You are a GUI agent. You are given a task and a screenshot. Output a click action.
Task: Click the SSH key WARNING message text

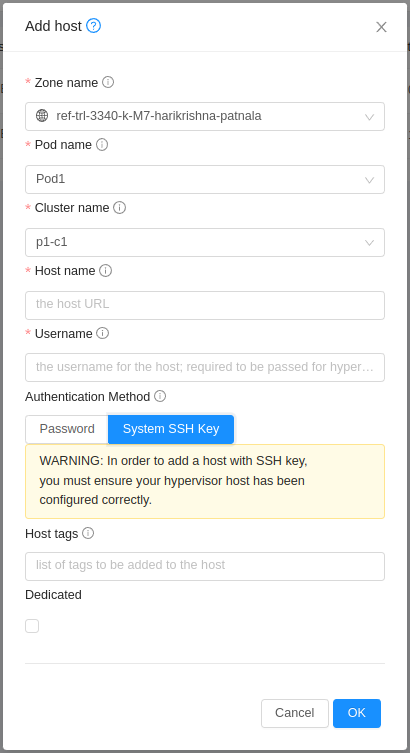pyautogui.click(x=173, y=480)
